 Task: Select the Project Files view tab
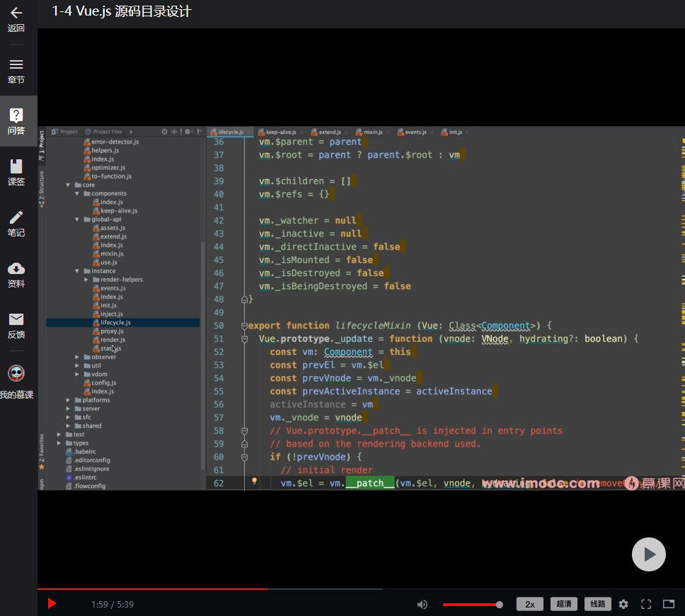104,132
